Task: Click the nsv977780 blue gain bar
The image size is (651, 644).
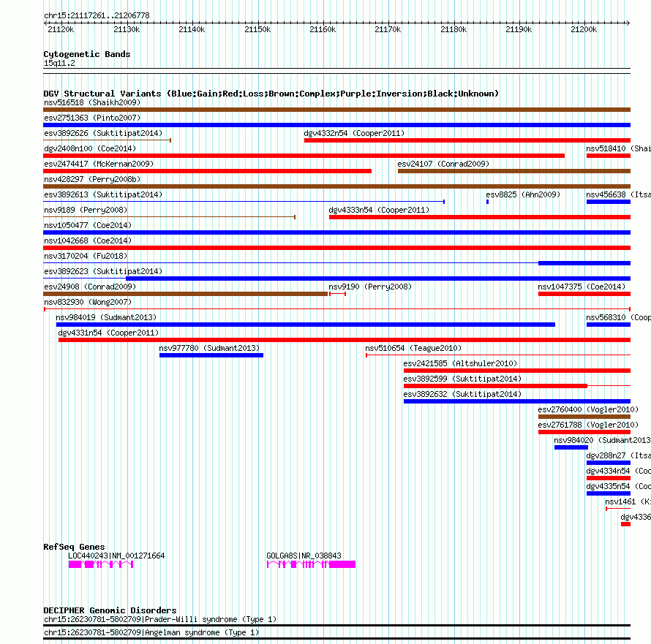Action: click(x=211, y=355)
